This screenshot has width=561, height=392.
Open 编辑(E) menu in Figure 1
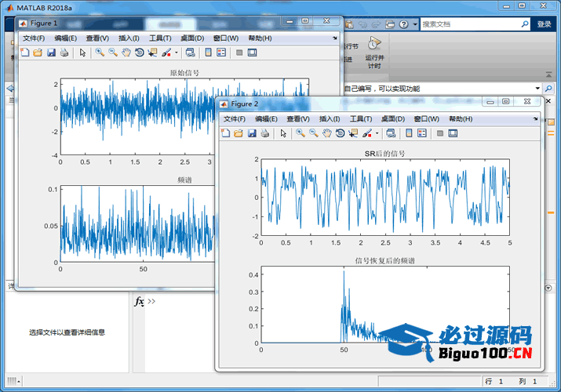click(x=65, y=38)
